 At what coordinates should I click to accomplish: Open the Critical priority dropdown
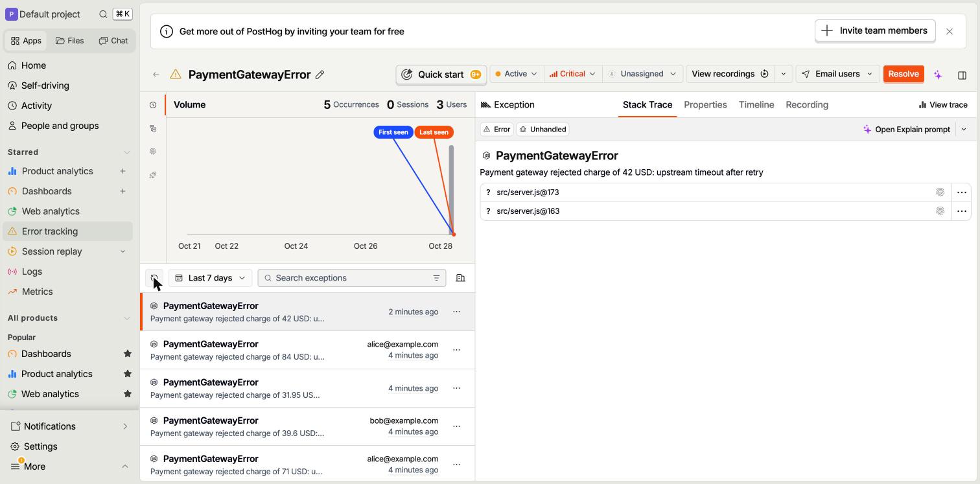[x=572, y=74]
